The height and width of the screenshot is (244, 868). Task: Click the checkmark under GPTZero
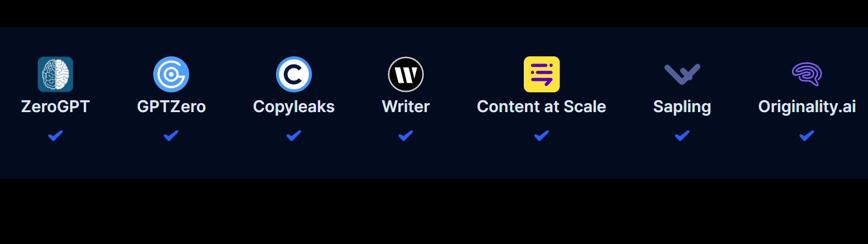click(x=171, y=136)
